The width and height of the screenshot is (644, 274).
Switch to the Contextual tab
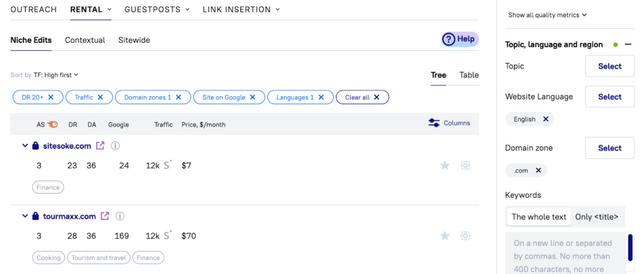(x=85, y=40)
